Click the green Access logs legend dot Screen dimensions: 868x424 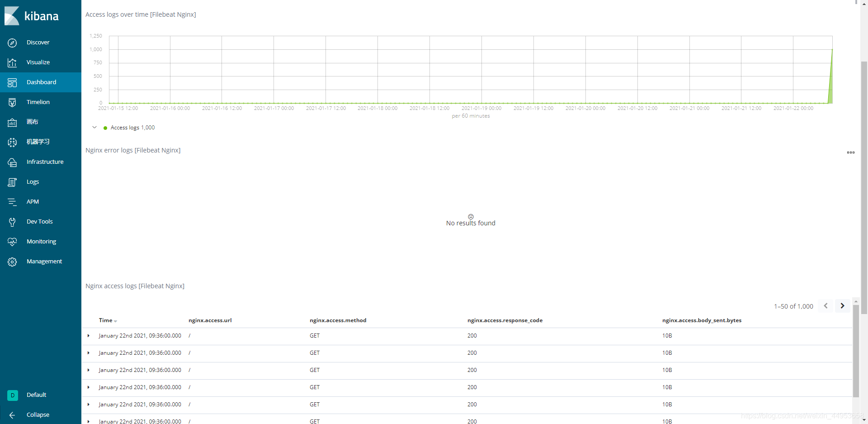[105, 128]
